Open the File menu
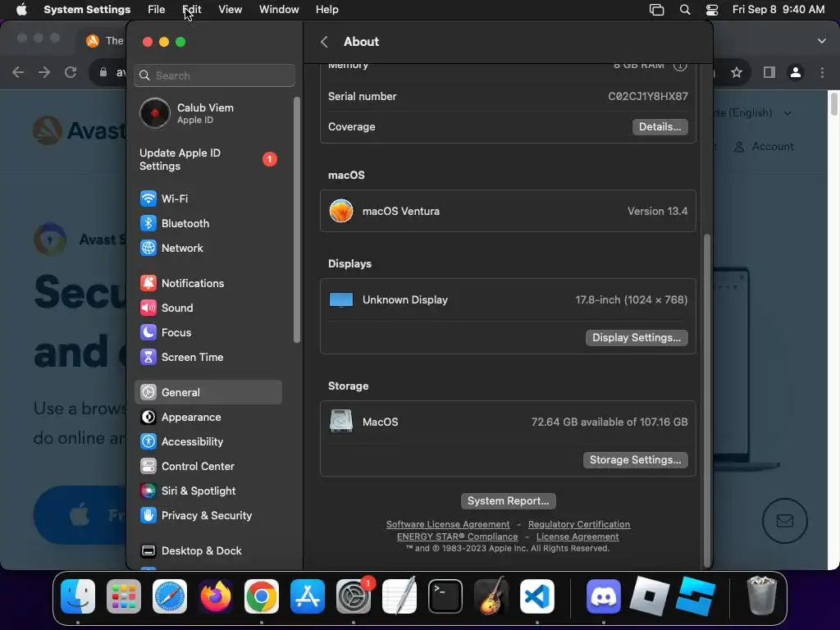 [x=157, y=10]
